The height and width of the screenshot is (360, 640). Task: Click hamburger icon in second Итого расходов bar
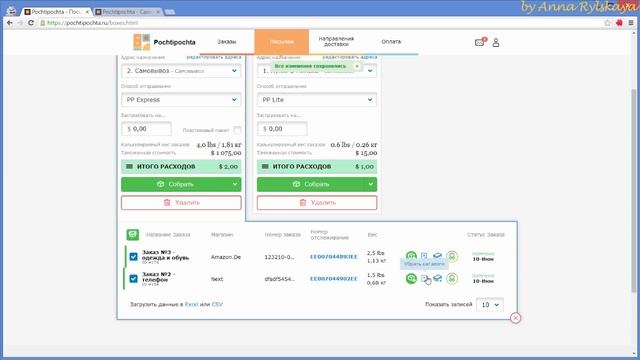265,167
